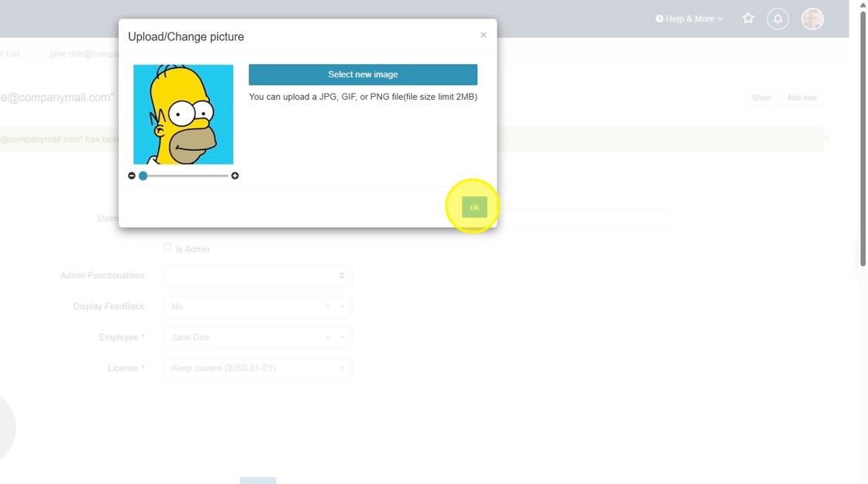868x484 pixels.
Task: Open the notifications bell icon
Action: coord(777,19)
